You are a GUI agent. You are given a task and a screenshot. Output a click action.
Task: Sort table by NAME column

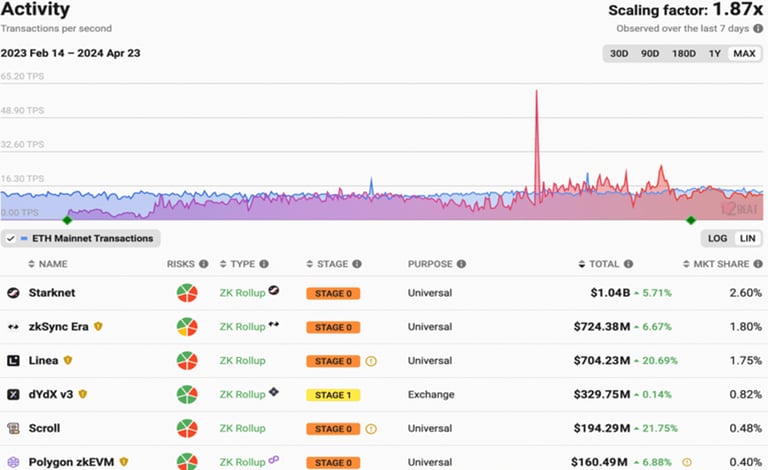[x=48, y=264]
